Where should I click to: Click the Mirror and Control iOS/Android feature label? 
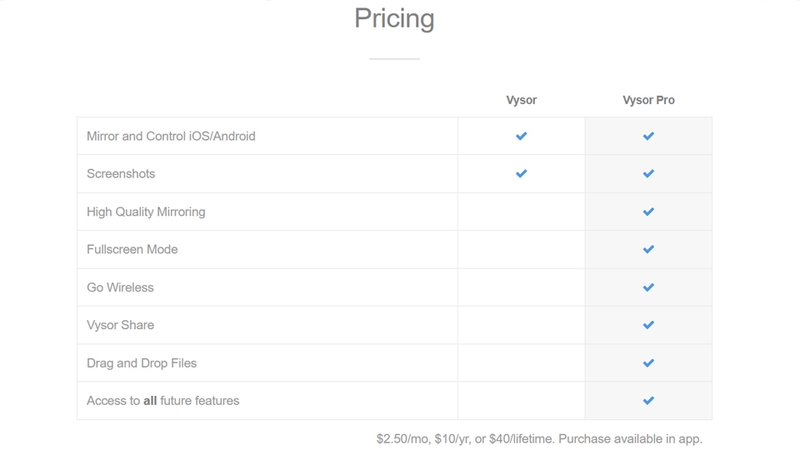[x=171, y=136]
